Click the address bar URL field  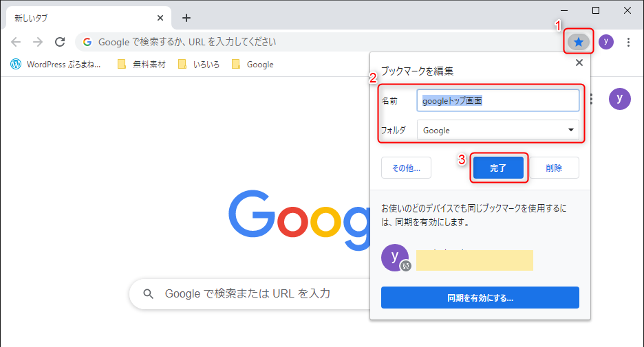[x=321, y=42]
